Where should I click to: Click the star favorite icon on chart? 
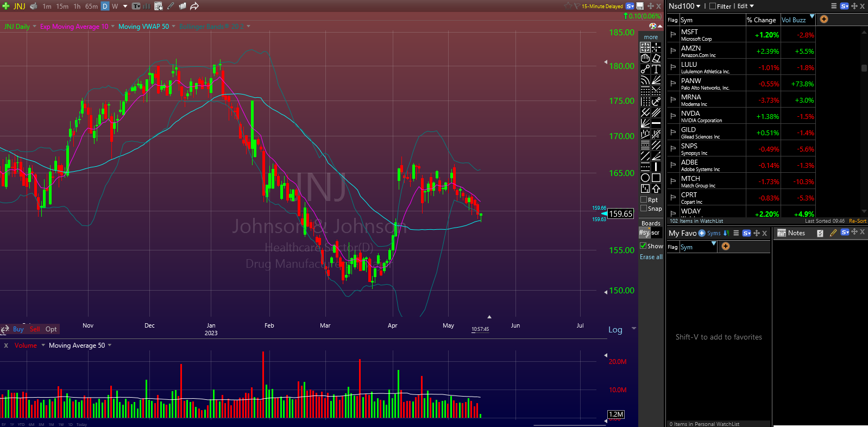(x=568, y=6)
